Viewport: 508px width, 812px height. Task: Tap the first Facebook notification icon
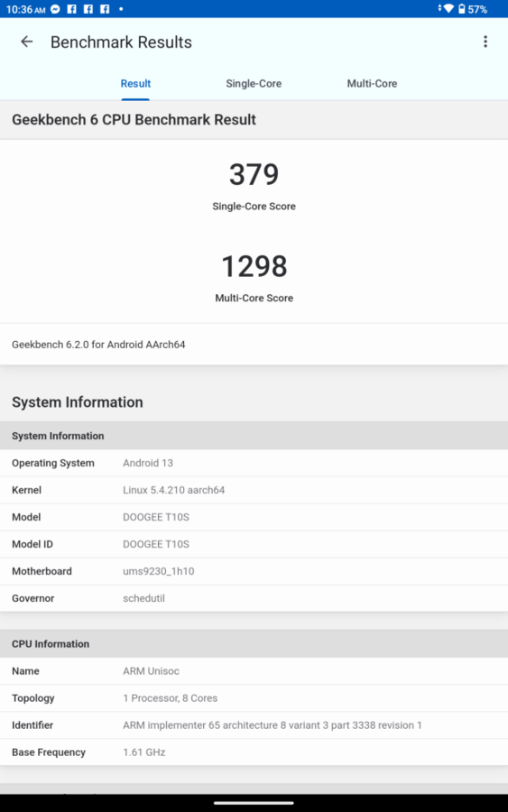coord(72,9)
